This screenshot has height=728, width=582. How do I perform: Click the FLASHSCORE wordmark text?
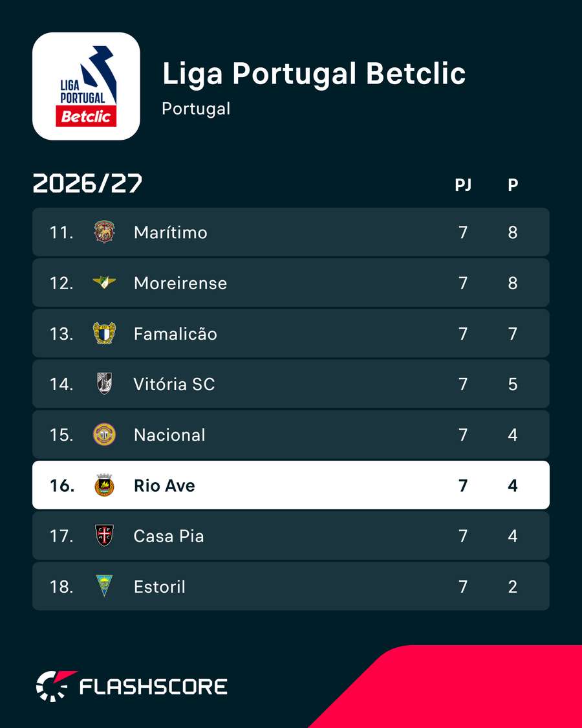click(154, 687)
